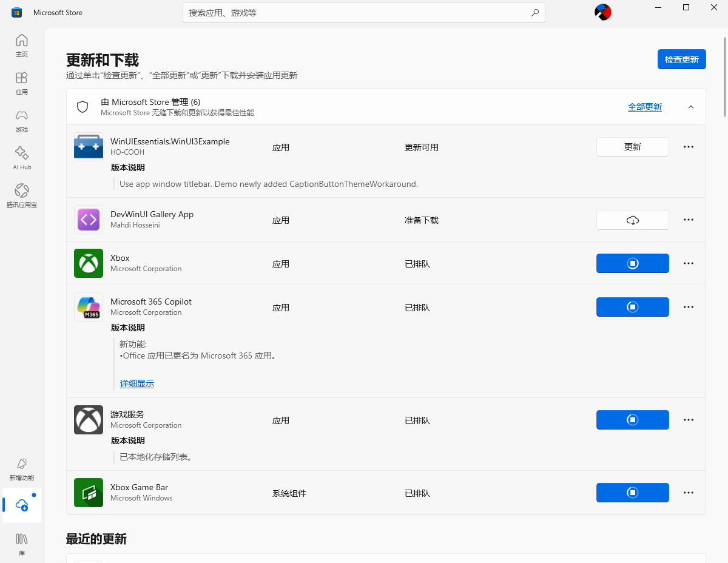Open the Home page in sidebar

(22, 46)
